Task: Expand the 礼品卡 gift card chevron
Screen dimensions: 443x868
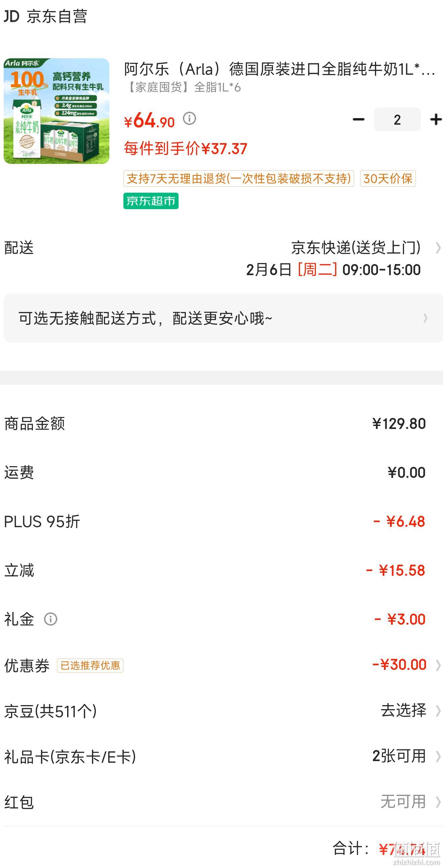Action: tap(438, 756)
